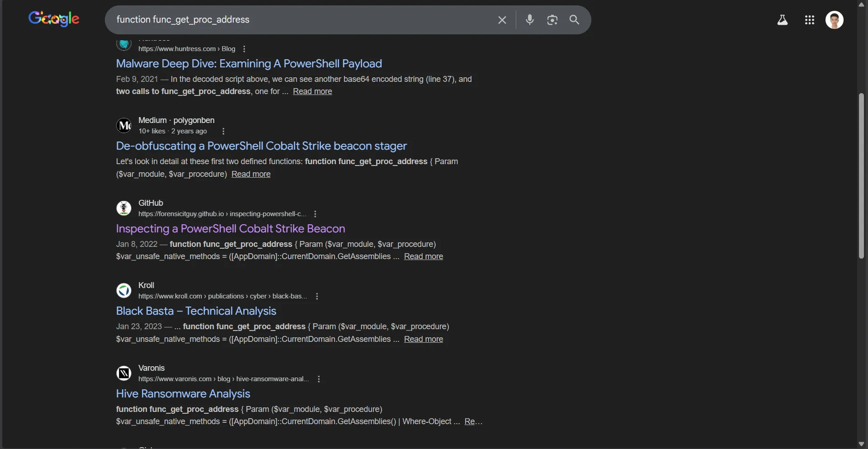Click the Medium site favicon
The image size is (868, 449).
click(x=124, y=125)
